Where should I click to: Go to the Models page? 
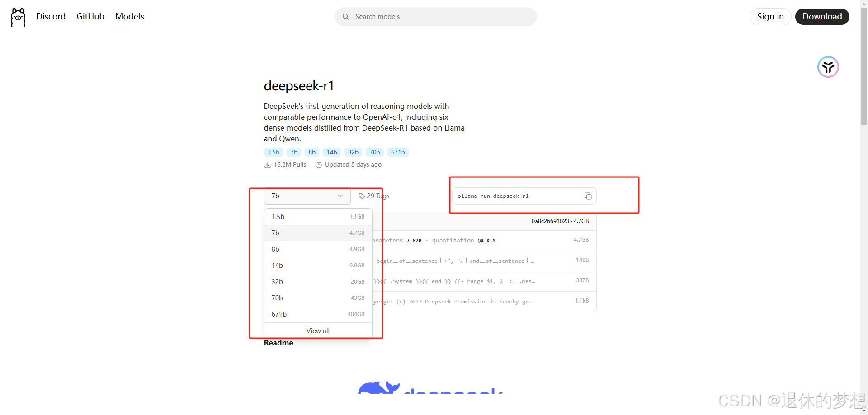130,16
